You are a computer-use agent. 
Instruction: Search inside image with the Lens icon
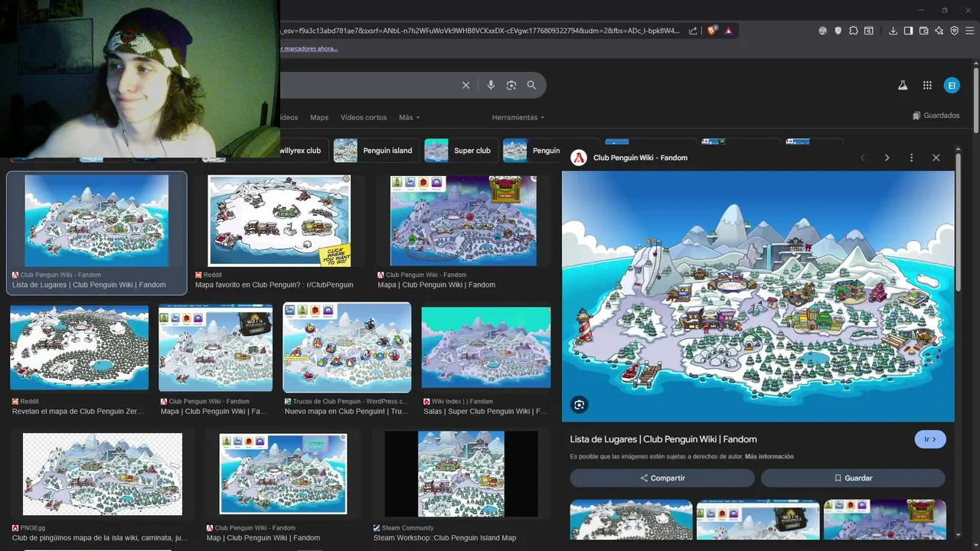click(x=580, y=405)
